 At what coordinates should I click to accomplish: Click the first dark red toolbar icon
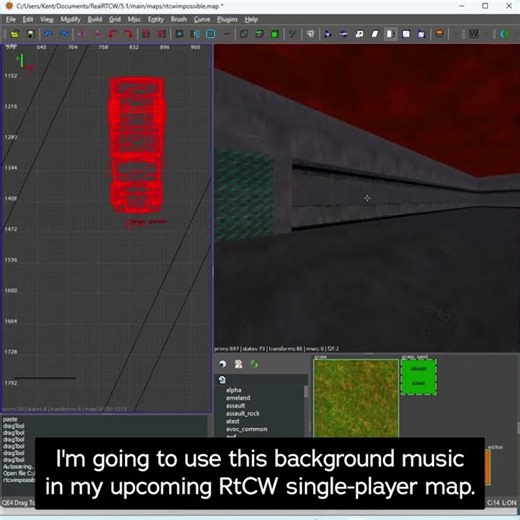[x=146, y=34]
